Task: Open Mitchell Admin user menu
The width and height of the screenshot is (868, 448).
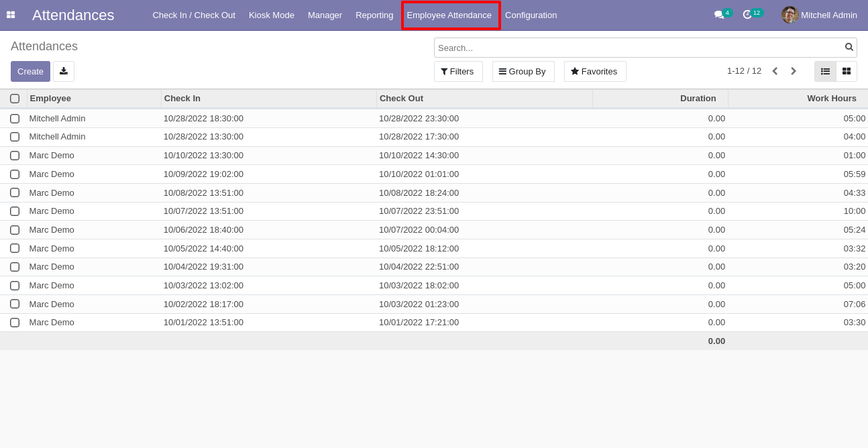Action: pyautogui.click(x=819, y=15)
